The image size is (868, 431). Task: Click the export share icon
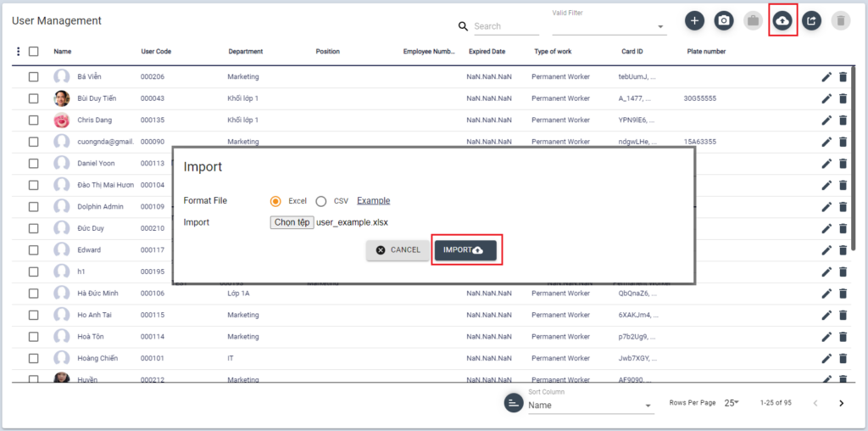tap(811, 21)
